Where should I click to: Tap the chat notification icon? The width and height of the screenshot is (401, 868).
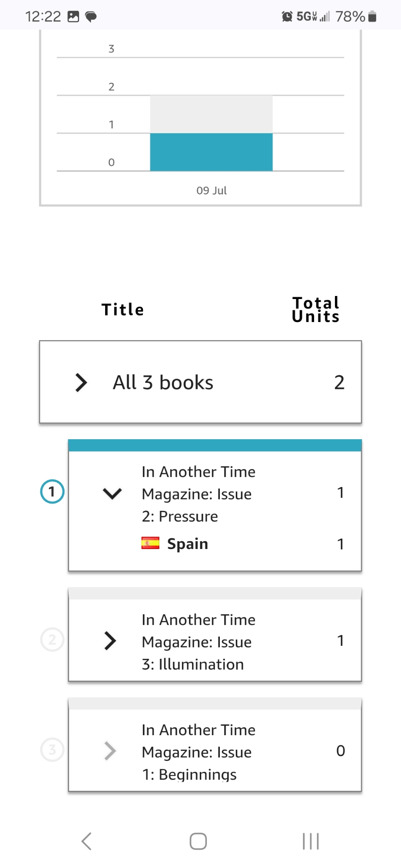[x=91, y=17]
